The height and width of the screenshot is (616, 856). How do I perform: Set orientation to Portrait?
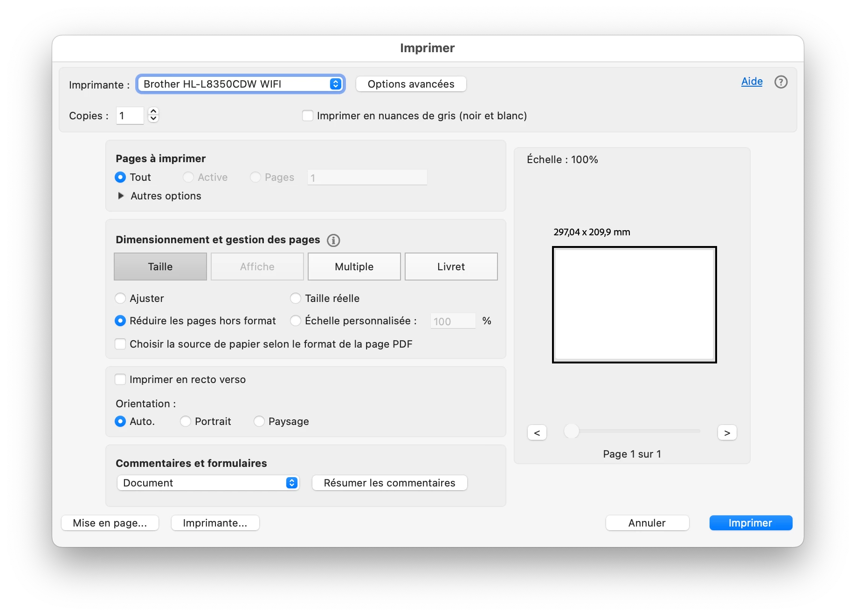[186, 421]
